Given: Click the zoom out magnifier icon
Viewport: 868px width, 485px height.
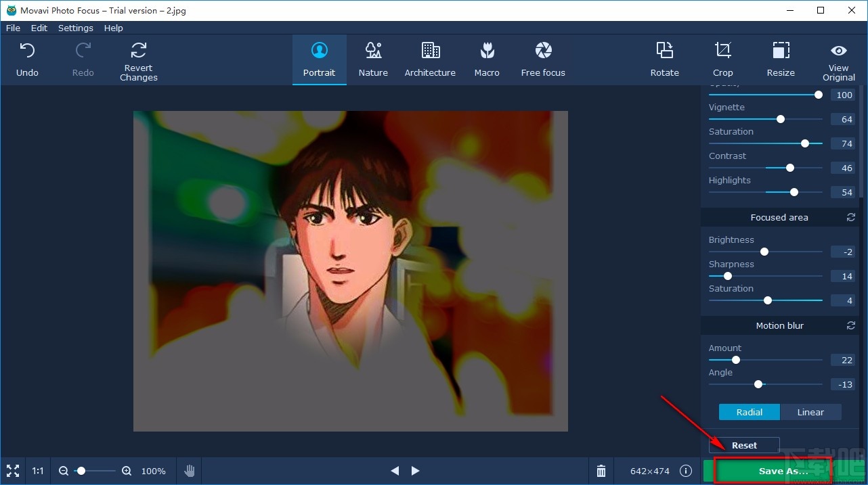Looking at the screenshot, I should pyautogui.click(x=64, y=471).
